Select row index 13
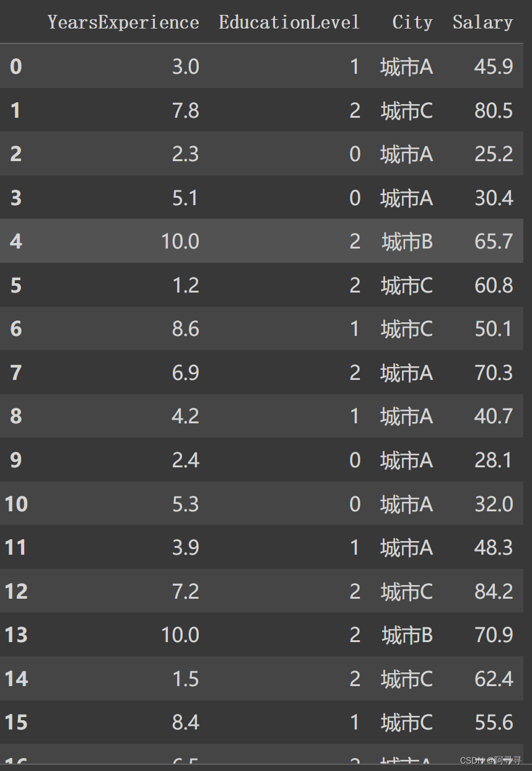Image resolution: width=532 pixels, height=771 pixels. [x=16, y=635]
